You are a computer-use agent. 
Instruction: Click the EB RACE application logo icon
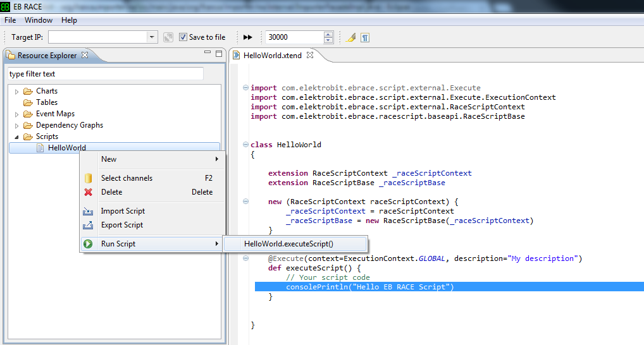tap(5, 6)
